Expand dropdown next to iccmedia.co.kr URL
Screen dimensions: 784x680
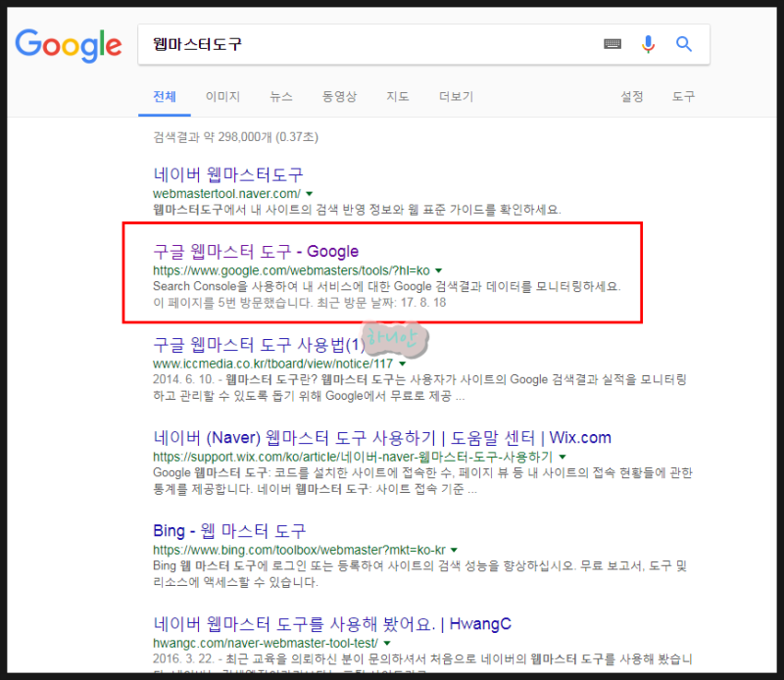(403, 364)
